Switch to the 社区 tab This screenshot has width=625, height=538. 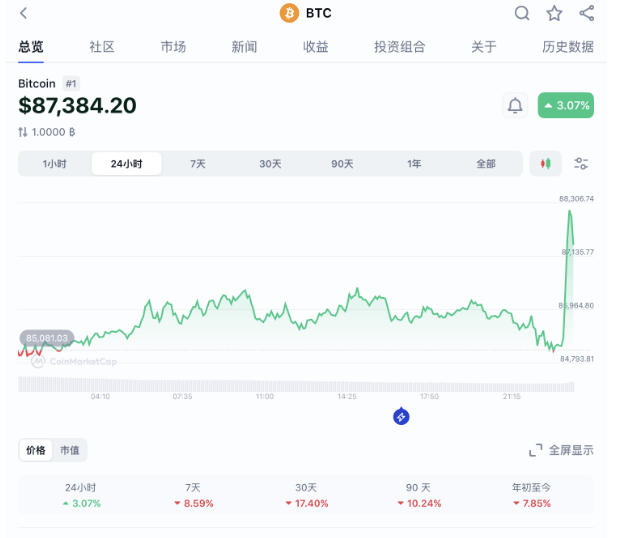click(x=102, y=47)
